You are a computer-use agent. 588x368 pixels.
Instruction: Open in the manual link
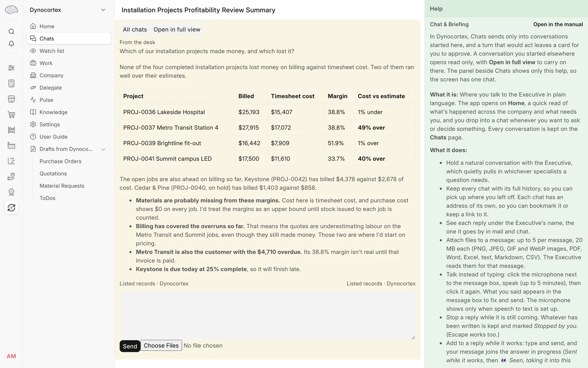coord(558,24)
